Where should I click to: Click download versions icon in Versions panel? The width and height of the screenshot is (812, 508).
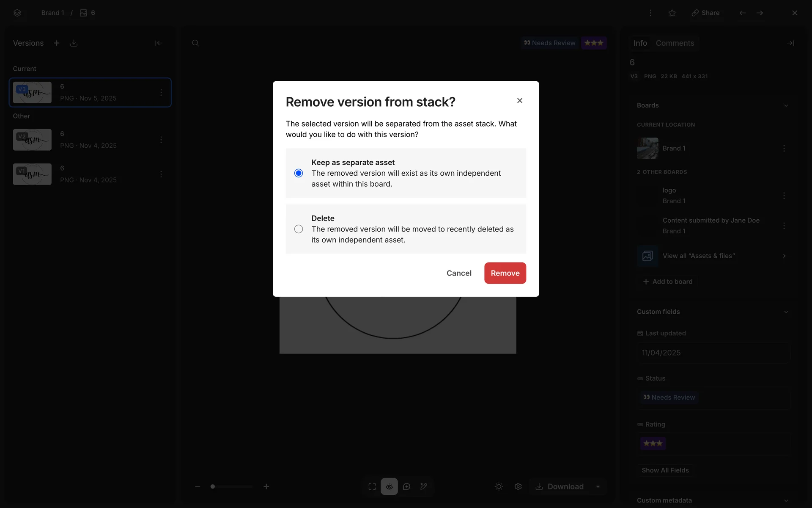[x=74, y=43]
